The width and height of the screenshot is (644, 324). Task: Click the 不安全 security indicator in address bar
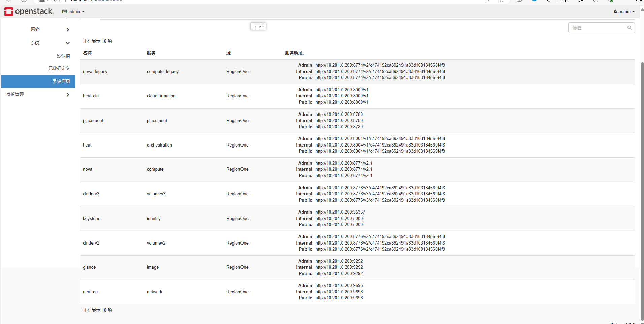coord(51,1)
